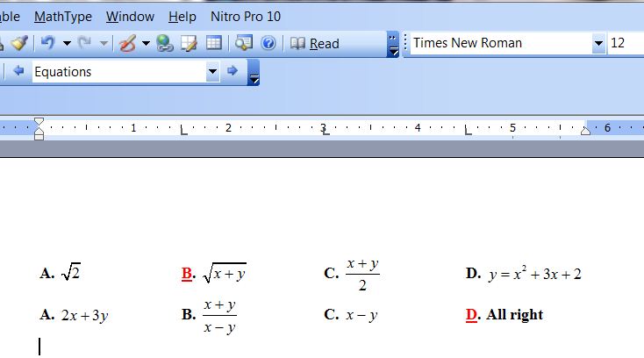644x358 pixels.
Task: Click the font size field showing 12
Action: point(626,43)
